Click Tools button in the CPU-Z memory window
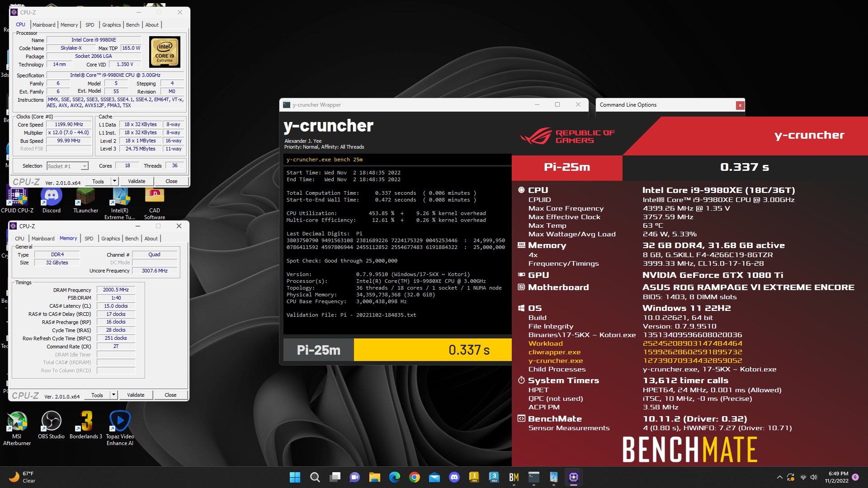Viewport: 868px width, 488px height. tap(97, 395)
